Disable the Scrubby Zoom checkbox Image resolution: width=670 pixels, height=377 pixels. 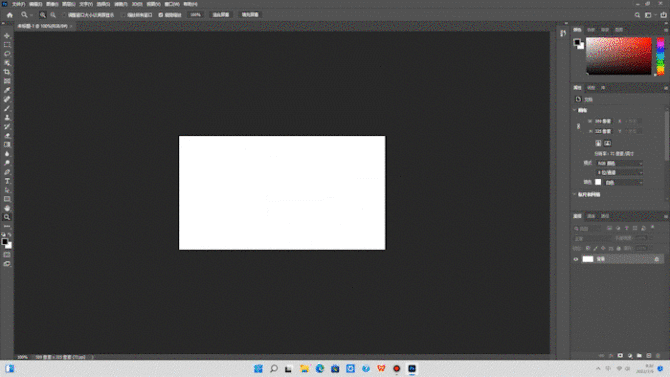[x=161, y=15]
